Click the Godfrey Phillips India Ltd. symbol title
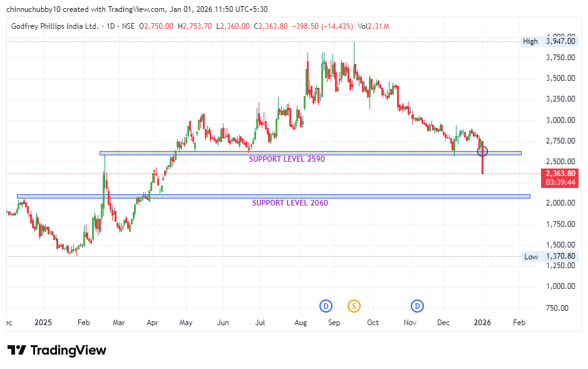 point(54,26)
